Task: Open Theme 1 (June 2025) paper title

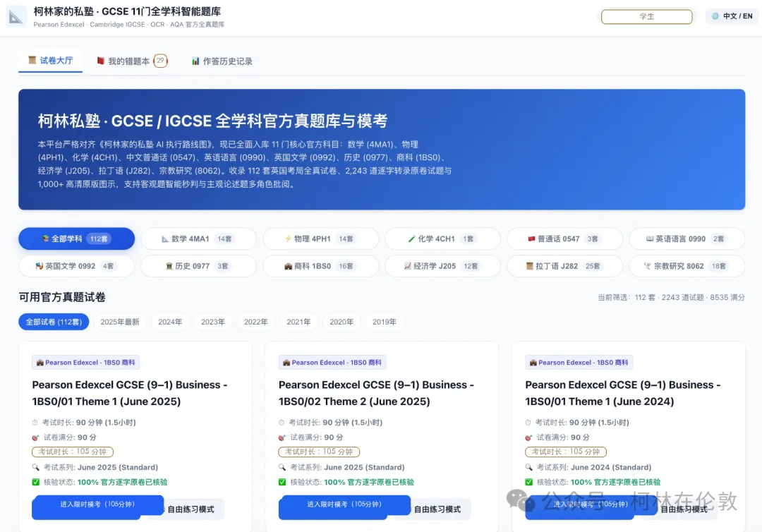Action: click(x=130, y=393)
